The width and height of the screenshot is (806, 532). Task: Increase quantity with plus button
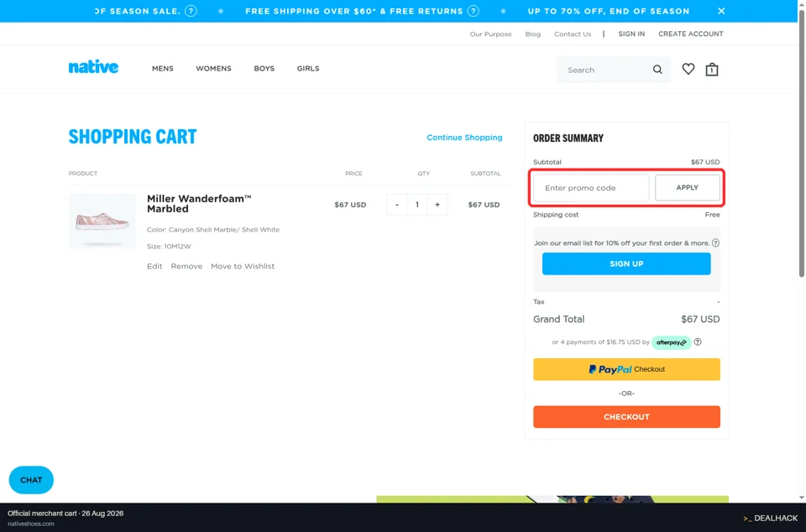[x=437, y=205]
